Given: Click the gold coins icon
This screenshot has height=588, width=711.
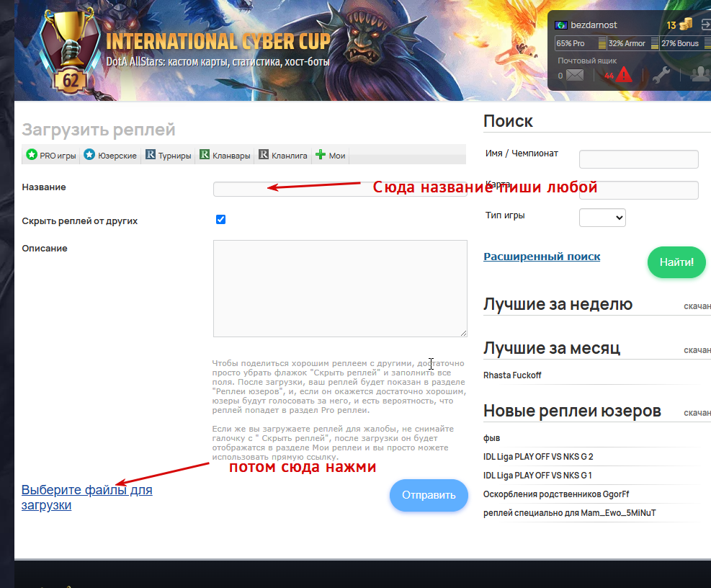Looking at the screenshot, I should pos(686,24).
